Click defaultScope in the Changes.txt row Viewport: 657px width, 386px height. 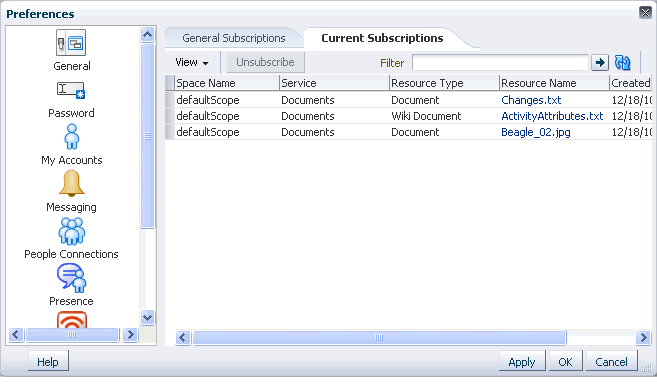208,100
